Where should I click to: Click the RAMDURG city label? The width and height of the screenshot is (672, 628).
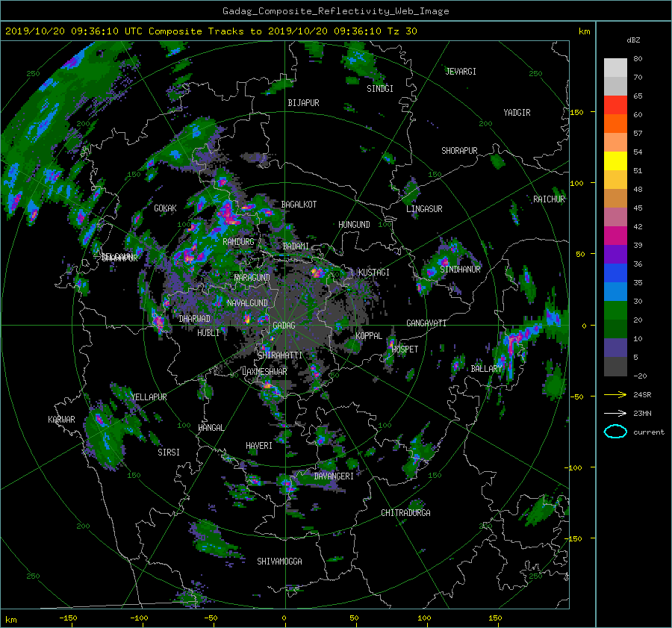pos(238,242)
